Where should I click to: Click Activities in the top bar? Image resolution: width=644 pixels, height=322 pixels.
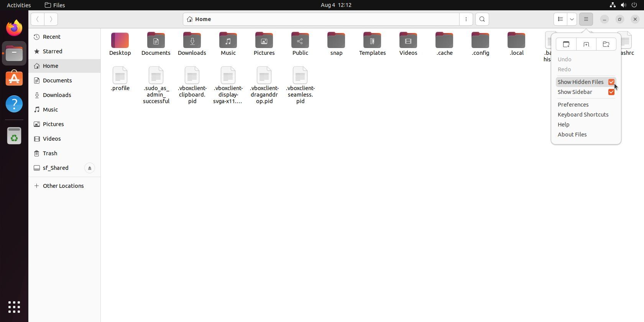pyautogui.click(x=19, y=5)
